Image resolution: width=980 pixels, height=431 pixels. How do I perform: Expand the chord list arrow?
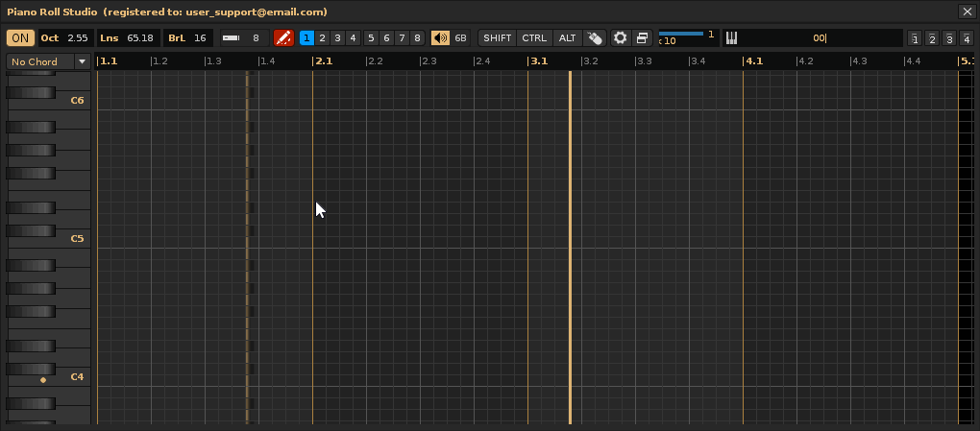82,61
